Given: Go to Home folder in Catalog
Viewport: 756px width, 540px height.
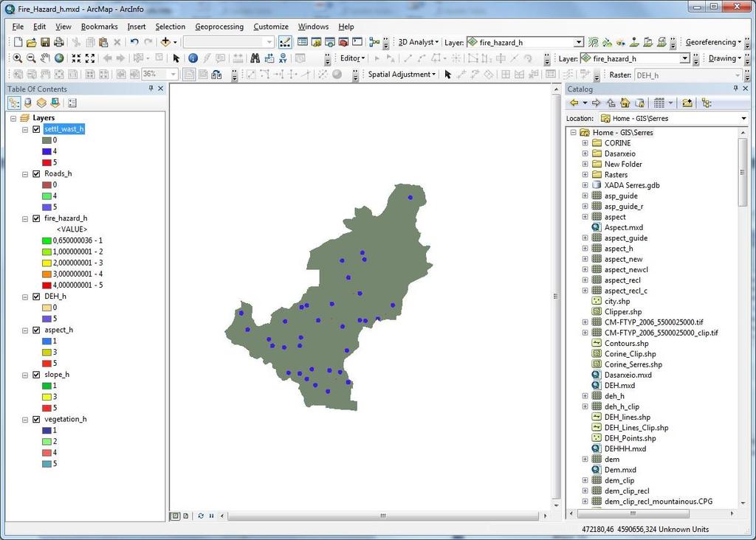Looking at the screenshot, I should click(625, 103).
